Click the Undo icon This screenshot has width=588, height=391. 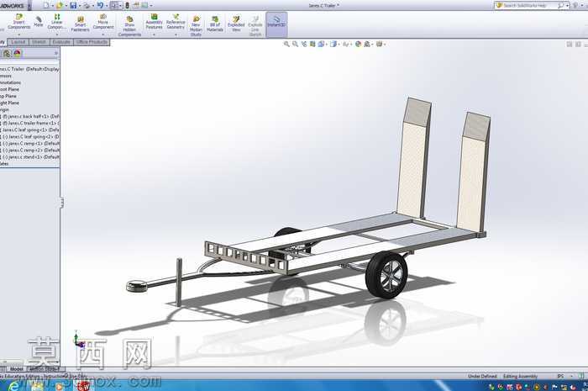(101, 5)
